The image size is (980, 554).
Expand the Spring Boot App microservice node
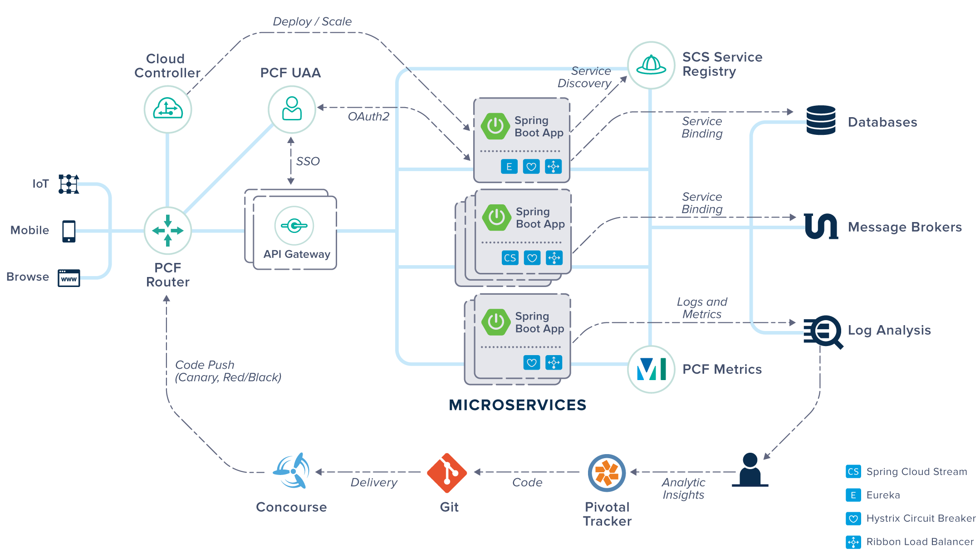[x=532, y=145]
